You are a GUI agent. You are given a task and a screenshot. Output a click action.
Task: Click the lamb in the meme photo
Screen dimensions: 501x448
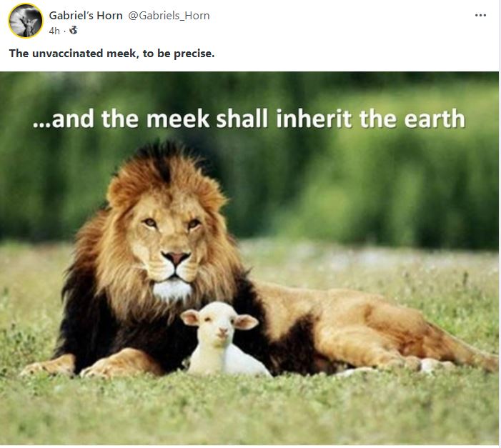(224, 340)
